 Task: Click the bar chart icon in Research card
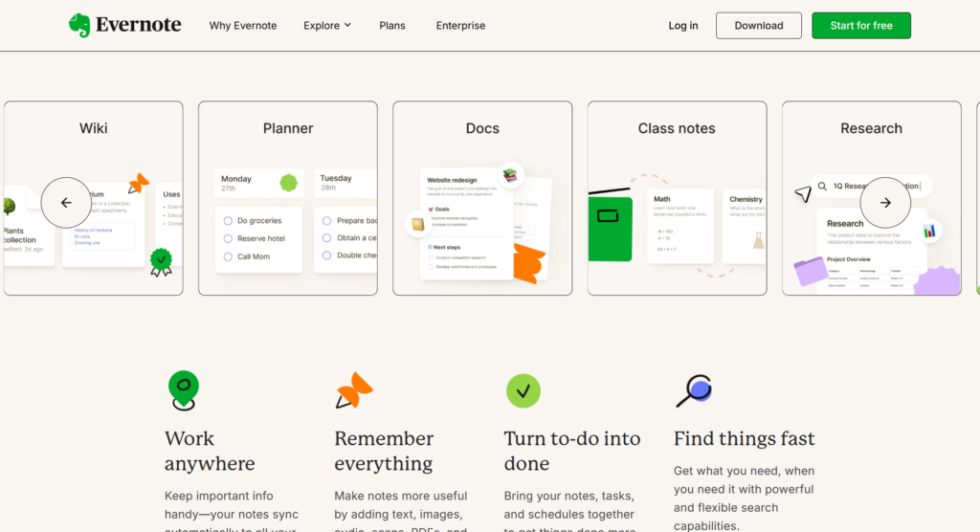[x=929, y=232]
